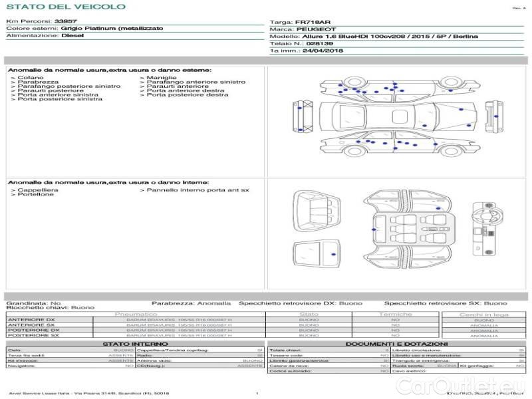The height and width of the screenshot is (399, 532).
Task: Click the STATO DEL VEICOLO page title
Action: pos(65,7)
